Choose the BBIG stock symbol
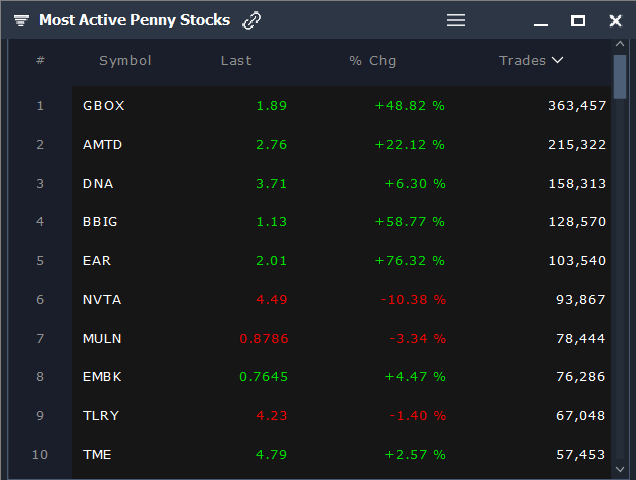The image size is (636, 480). (x=100, y=222)
